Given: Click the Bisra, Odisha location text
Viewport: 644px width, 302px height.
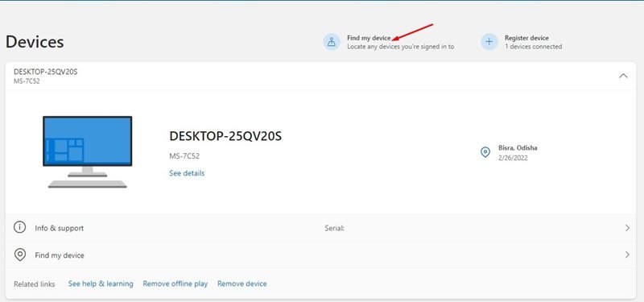Looking at the screenshot, I should (518, 148).
